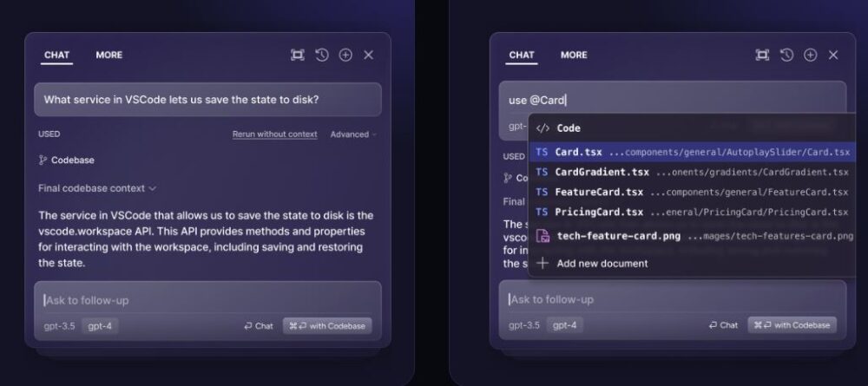Start new chat with plus icon in left panel
The width and height of the screenshot is (868, 386).
pyautogui.click(x=345, y=55)
